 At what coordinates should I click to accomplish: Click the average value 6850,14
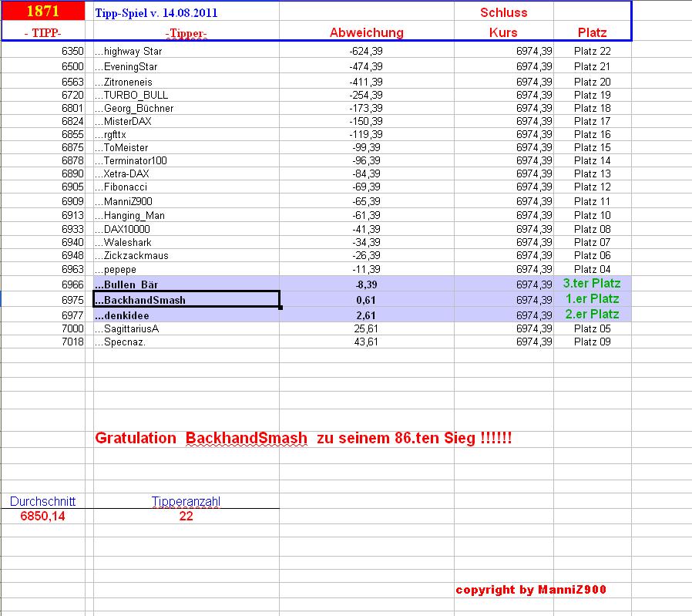tap(43, 517)
